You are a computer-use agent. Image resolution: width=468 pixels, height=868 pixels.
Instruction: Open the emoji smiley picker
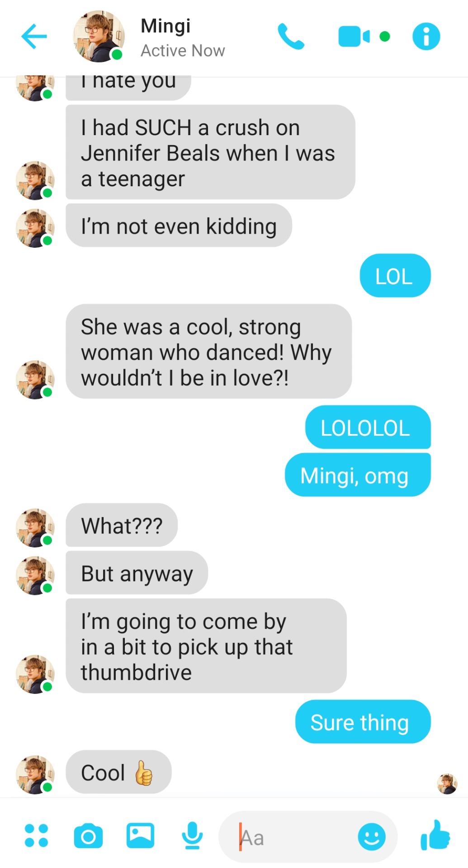coord(372,836)
